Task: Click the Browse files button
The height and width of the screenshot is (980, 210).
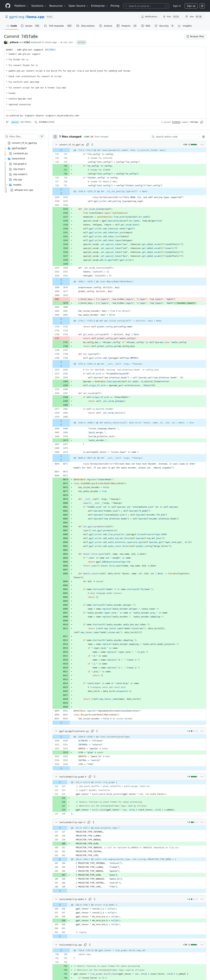Action: (195, 37)
